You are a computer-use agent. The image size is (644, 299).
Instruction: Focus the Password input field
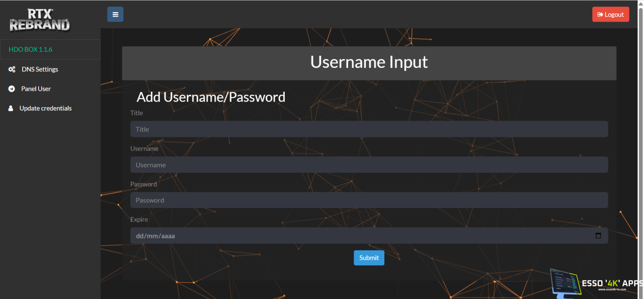pos(369,200)
